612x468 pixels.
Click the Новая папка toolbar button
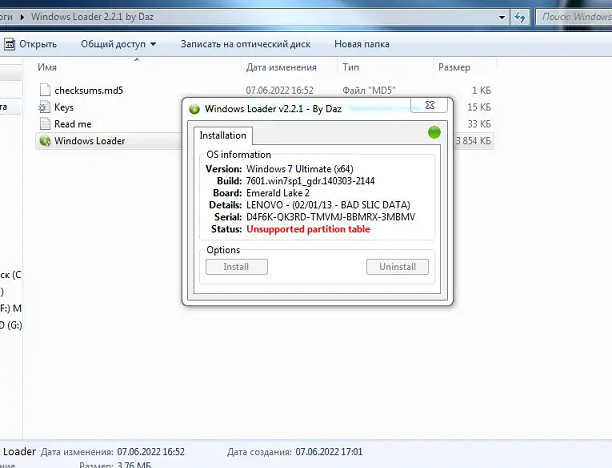click(362, 44)
